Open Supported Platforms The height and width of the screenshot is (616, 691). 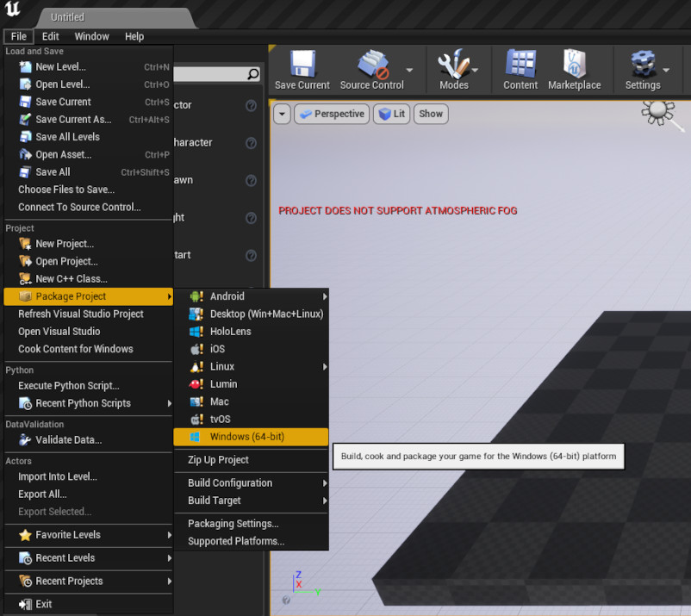(x=252, y=541)
